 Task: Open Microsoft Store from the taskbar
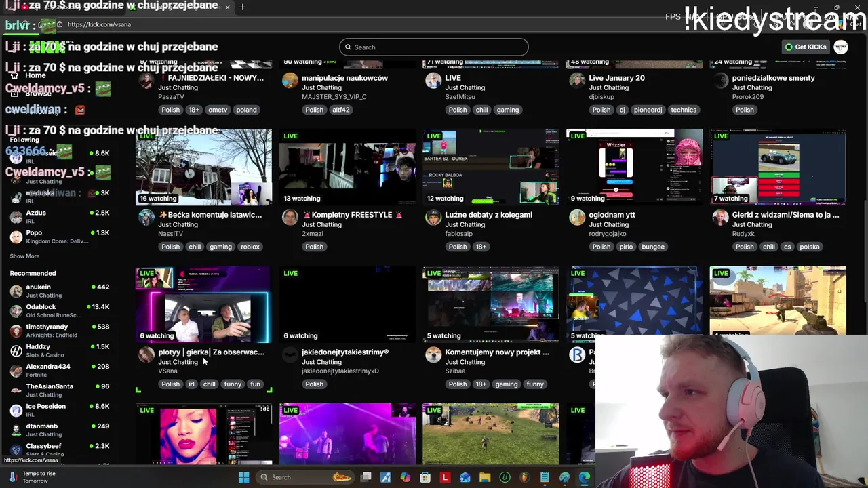click(425, 477)
